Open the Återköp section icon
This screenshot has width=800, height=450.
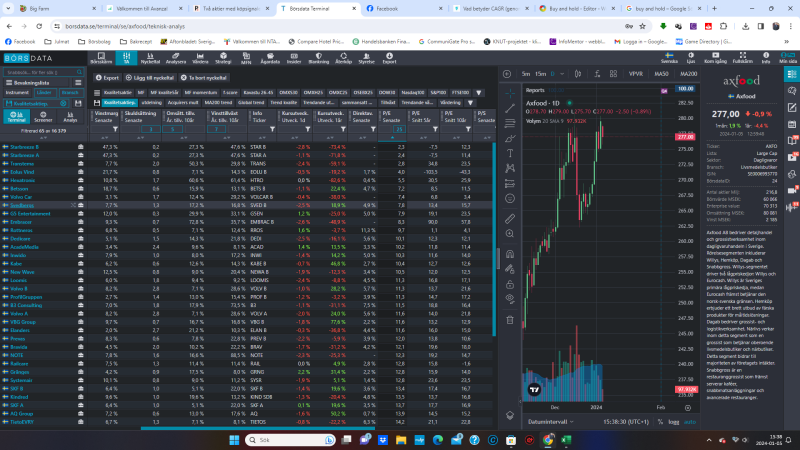click(343, 58)
